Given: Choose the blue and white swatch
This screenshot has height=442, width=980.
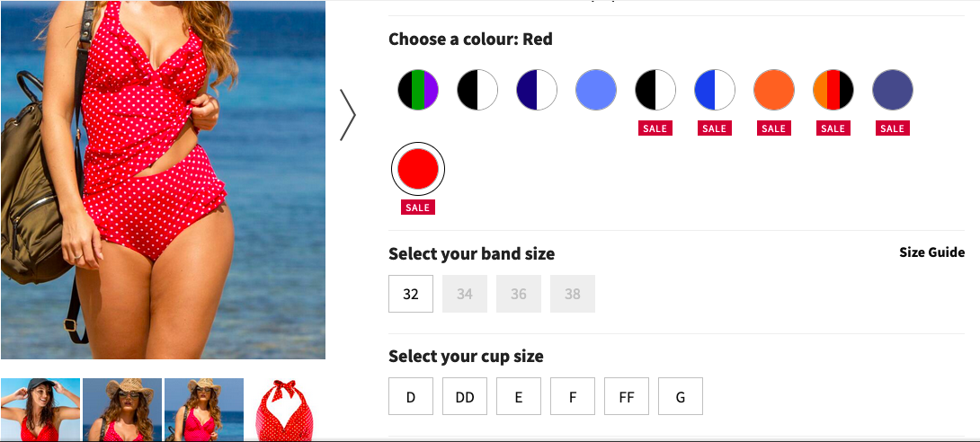Looking at the screenshot, I should pos(715,90).
